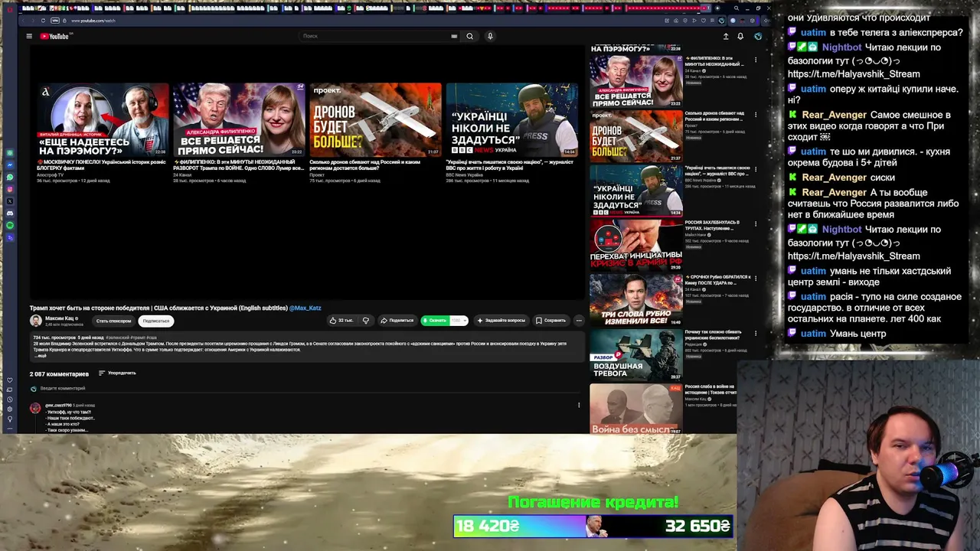Open the @Max_Katz link in title
This screenshot has width=980, height=551.
tap(305, 308)
